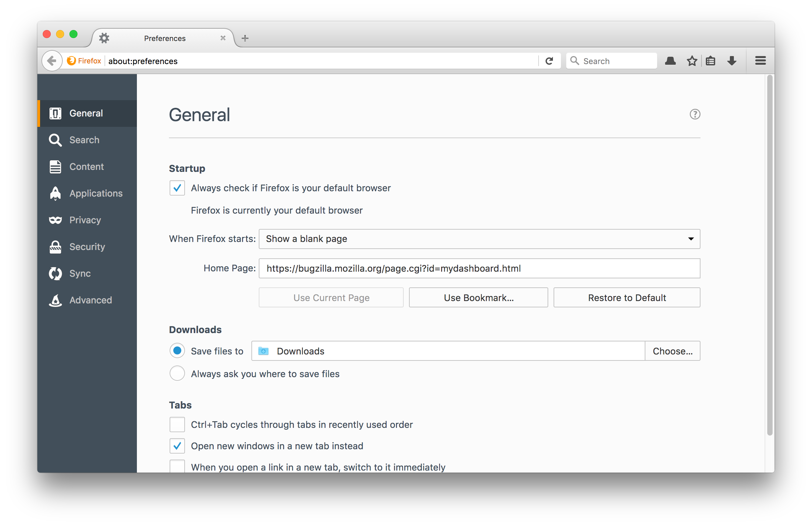Image resolution: width=812 pixels, height=526 pixels.
Task: Open the Content preferences panel
Action: pos(86,167)
